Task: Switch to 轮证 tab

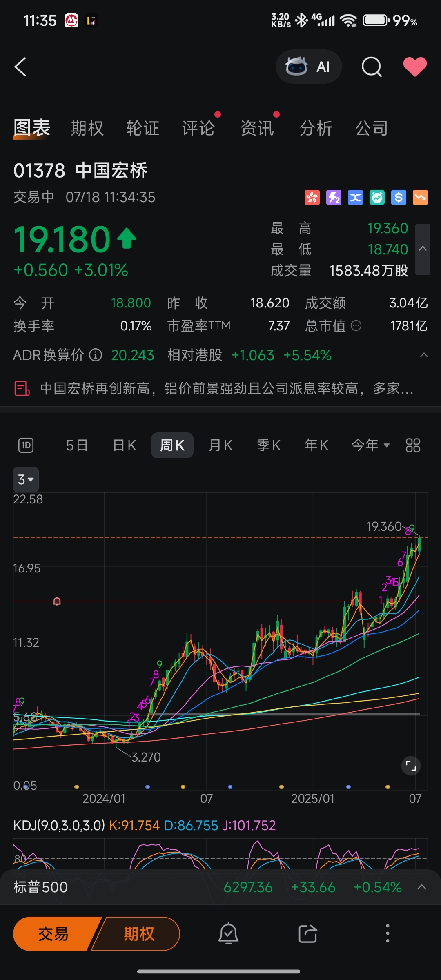Action: coord(143,128)
